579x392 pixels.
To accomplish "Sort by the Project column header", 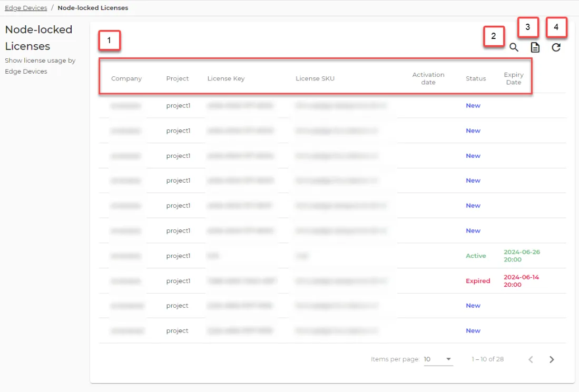I will (x=177, y=78).
